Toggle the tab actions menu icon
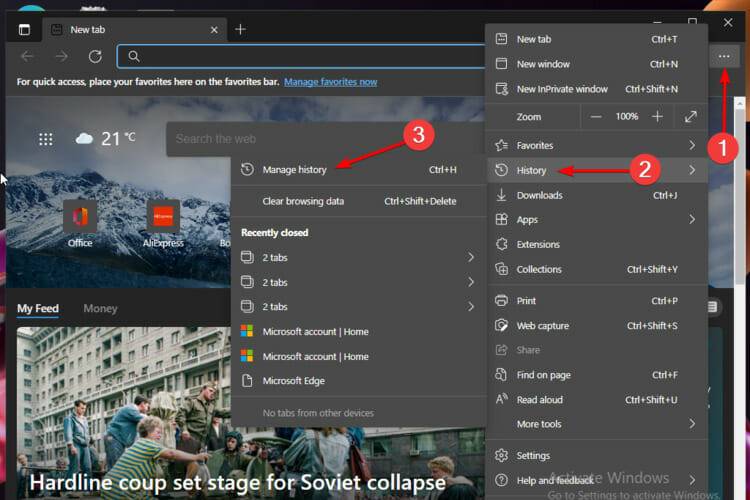 (x=24, y=29)
